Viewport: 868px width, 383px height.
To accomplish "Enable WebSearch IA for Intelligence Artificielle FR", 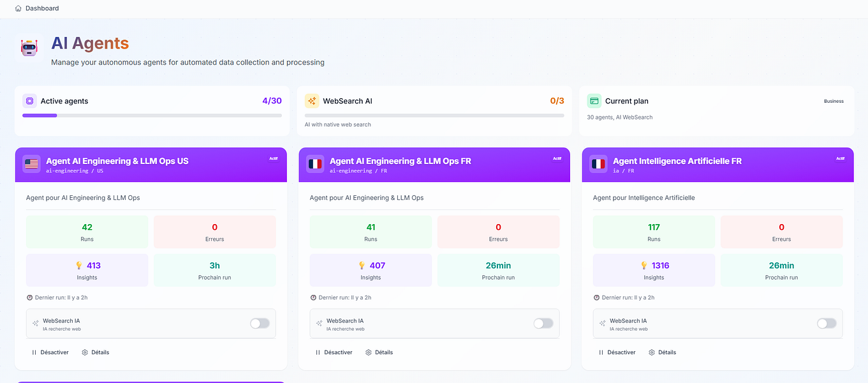I will [827, 324].
